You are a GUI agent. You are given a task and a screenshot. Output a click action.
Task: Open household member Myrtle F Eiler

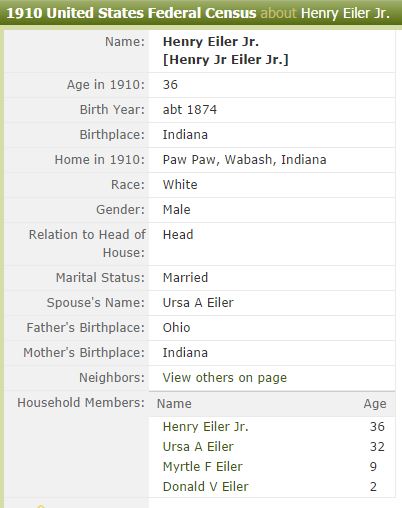[202, 466]
